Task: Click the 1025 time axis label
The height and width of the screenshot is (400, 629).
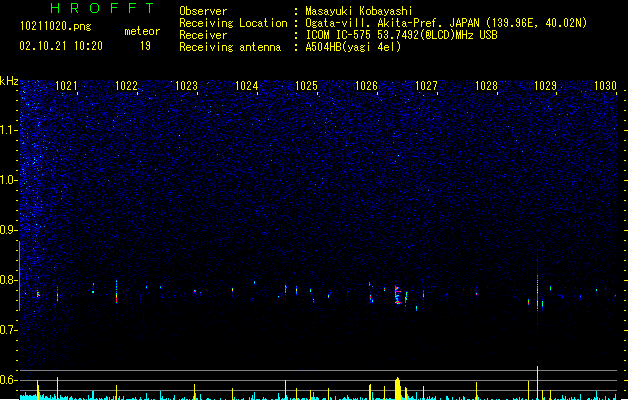Action: pyautogui.click(x=306, y=86)
